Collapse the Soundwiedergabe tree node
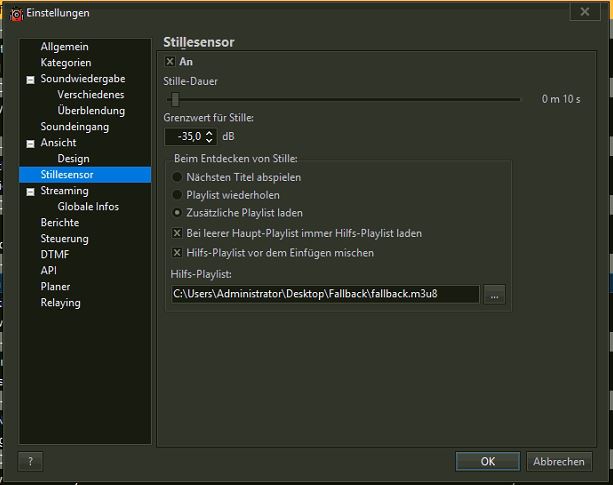Viewport: 613px width, 485px height. coord(30,80)
